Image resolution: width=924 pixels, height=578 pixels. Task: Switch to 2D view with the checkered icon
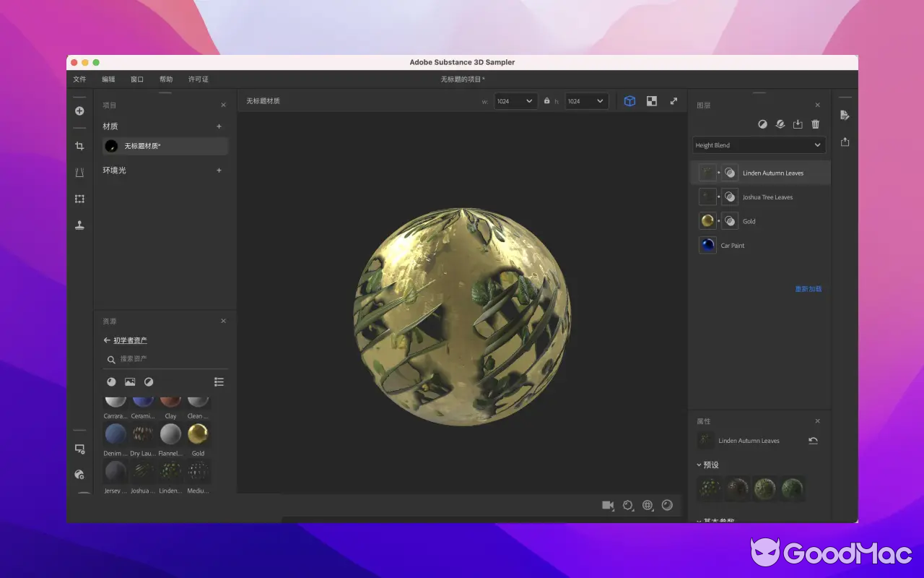coord(651,100)
